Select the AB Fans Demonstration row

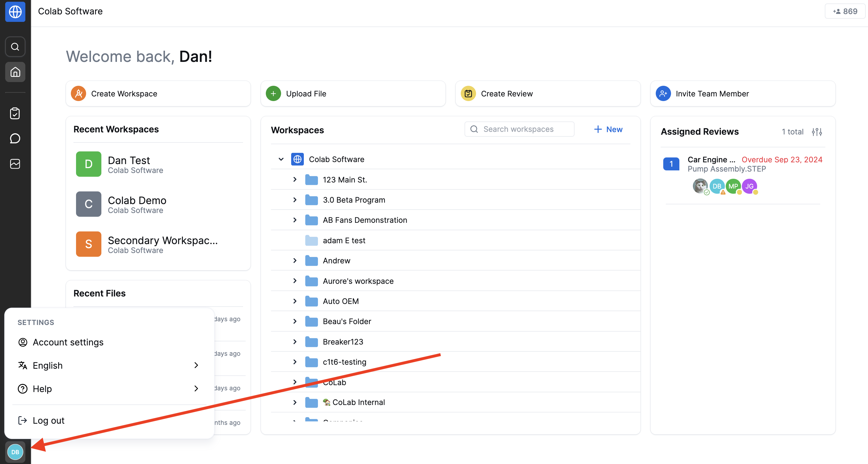[x=456, y=220]
